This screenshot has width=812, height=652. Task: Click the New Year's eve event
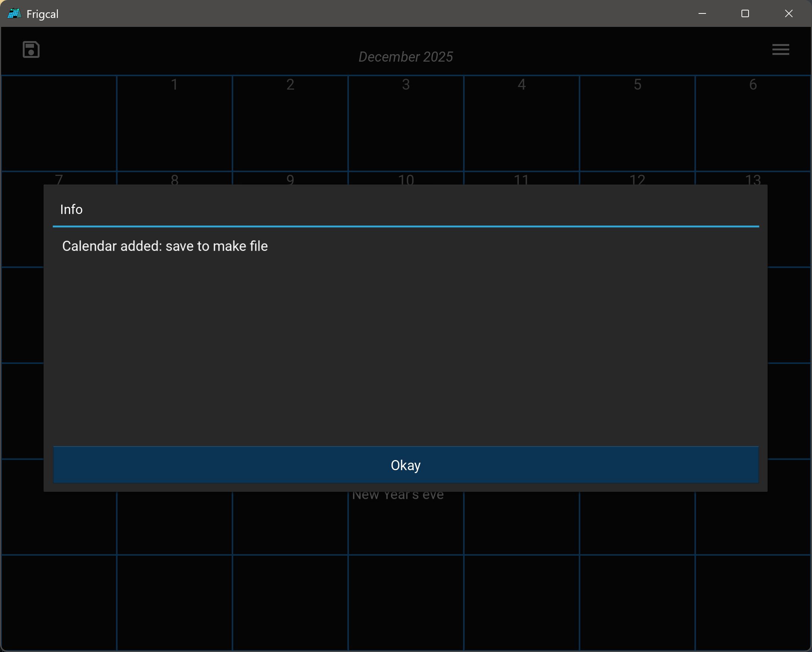[x=398, y=496]
